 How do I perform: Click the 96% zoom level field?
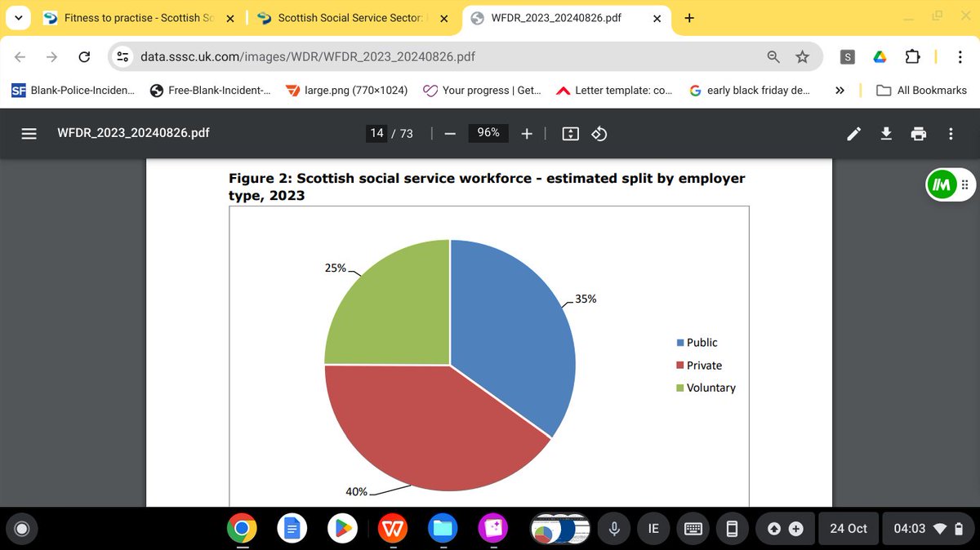[488, 132]
